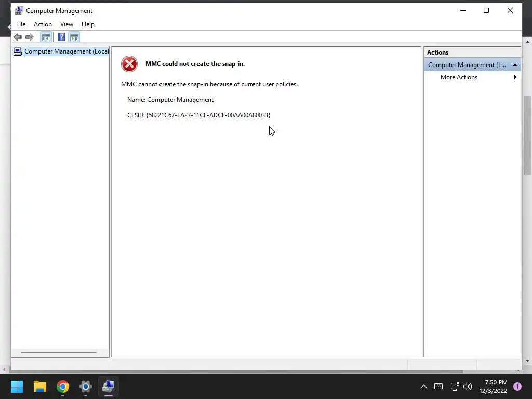Open Settings gear app on the taskbar

point(86,387)
